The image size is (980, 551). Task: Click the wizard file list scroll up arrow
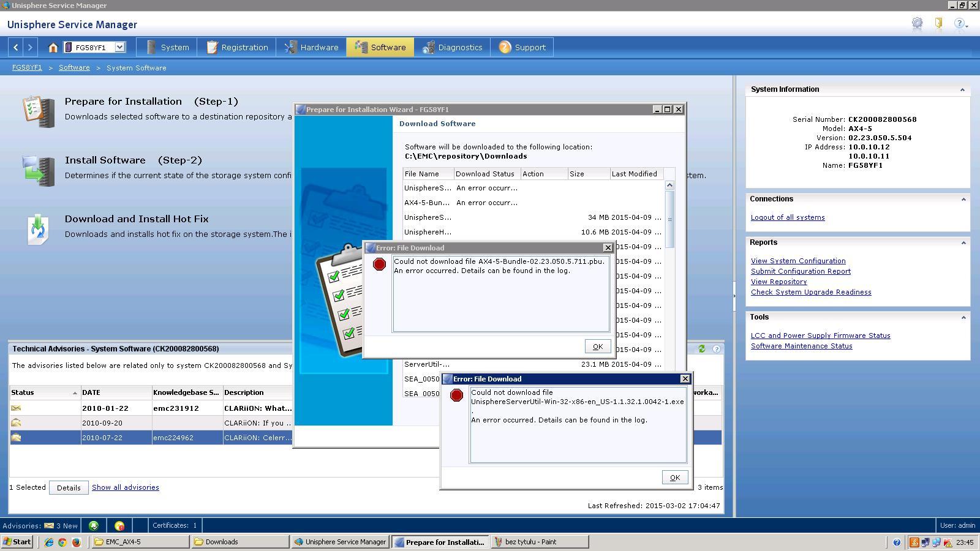coord(669,185)
